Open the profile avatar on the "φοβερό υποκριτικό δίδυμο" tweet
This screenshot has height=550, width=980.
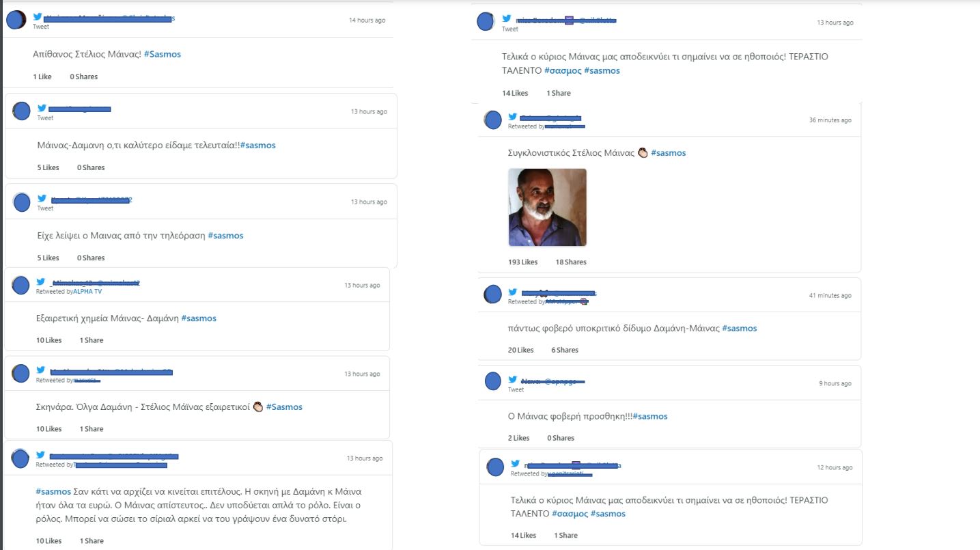pyautogui.click(x=493, y=295)
